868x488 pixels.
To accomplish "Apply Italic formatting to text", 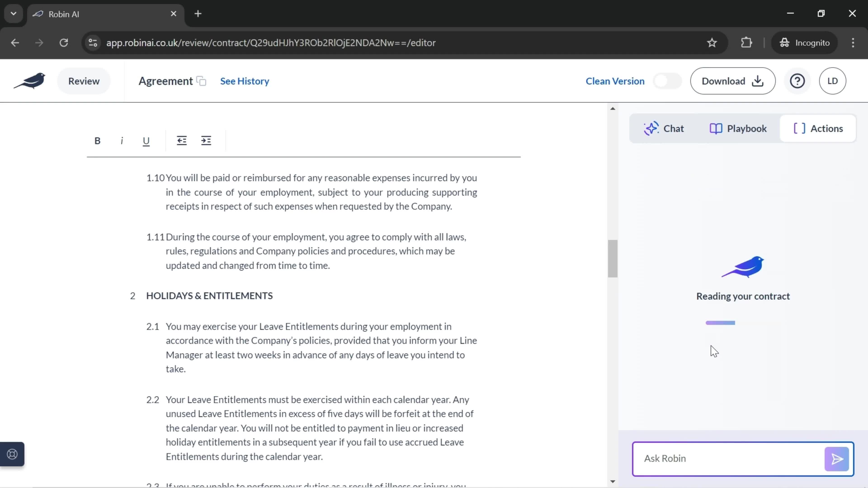I will point(122,141).
